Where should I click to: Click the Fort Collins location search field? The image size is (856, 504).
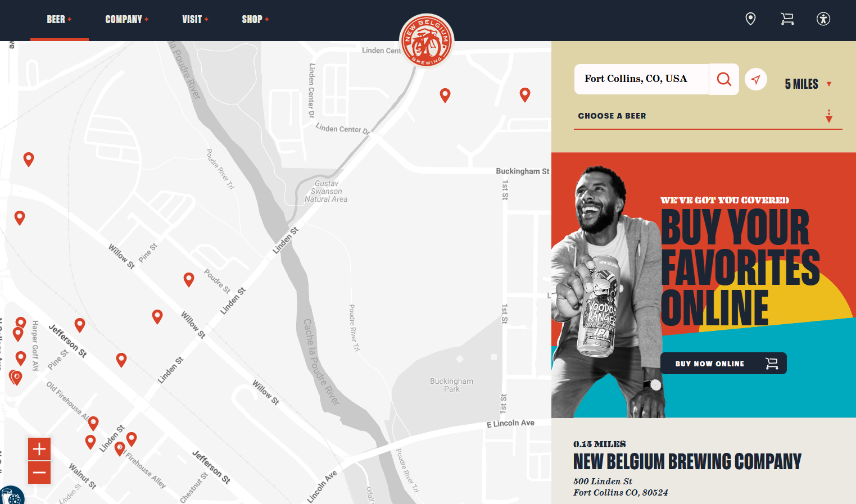coord(641,79)
